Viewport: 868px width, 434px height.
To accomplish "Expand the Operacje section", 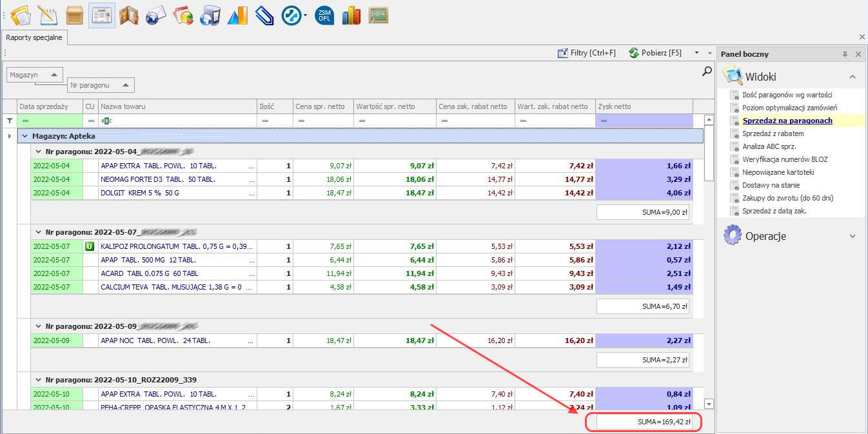I will (x=852, y=236).
